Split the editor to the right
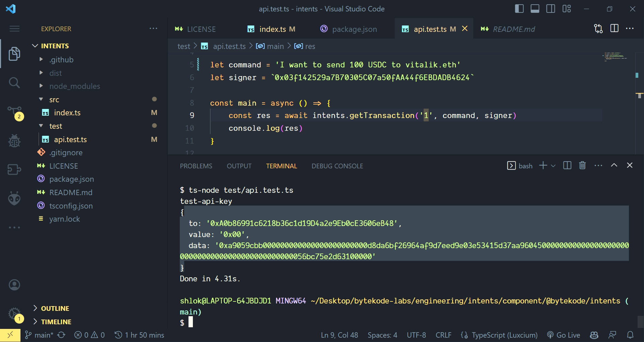Image resolution: width=644 pixels, height=342 pixels. pos(614,28)
